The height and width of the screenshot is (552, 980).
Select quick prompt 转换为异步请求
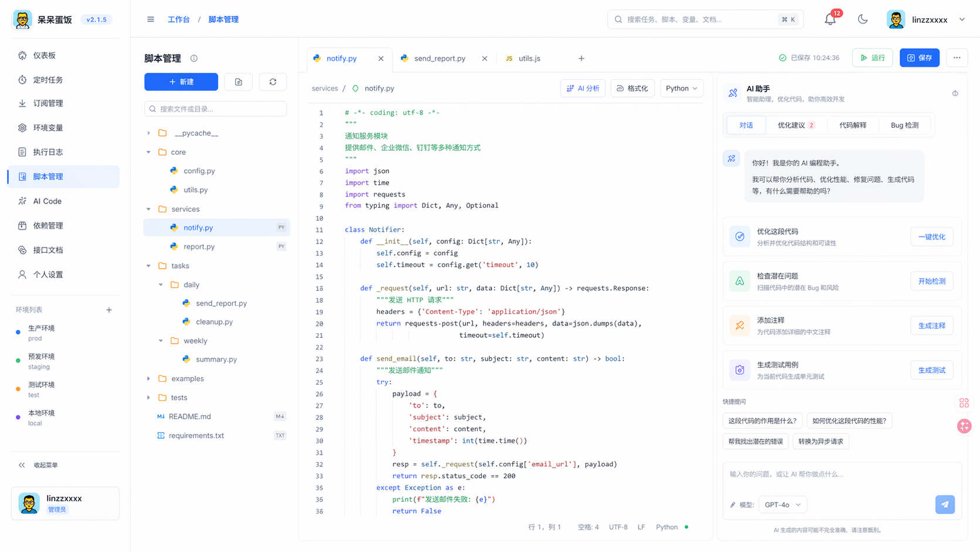click(821, 441)
